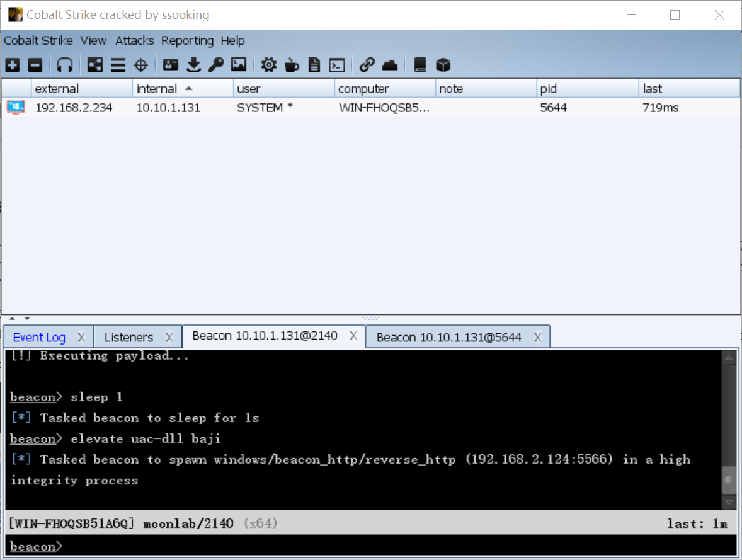Open the Reporting menu

point(188,41)
